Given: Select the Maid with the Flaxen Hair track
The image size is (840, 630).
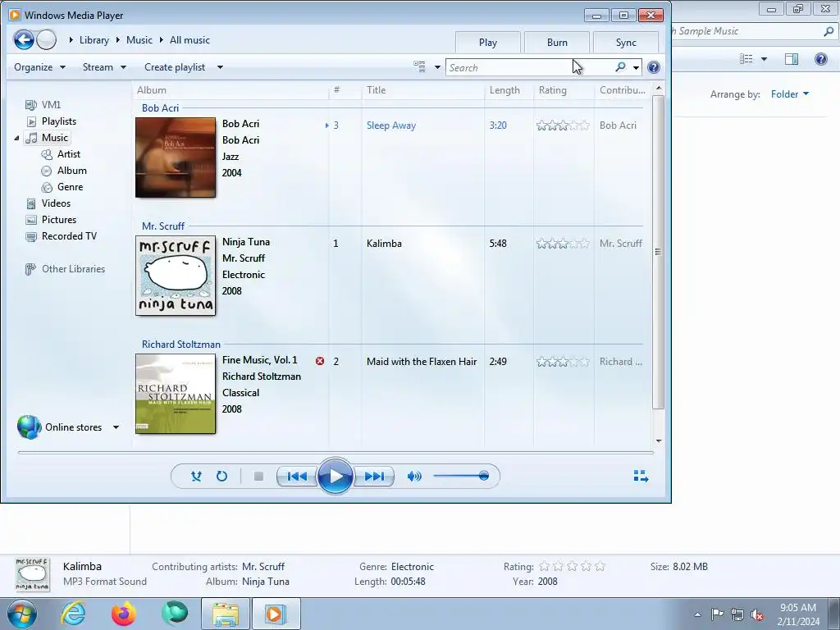Looking at the screenshot, I should [422, 362].
